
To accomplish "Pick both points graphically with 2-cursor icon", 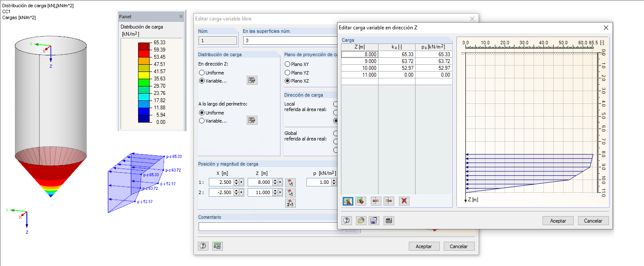I will 290,203.
